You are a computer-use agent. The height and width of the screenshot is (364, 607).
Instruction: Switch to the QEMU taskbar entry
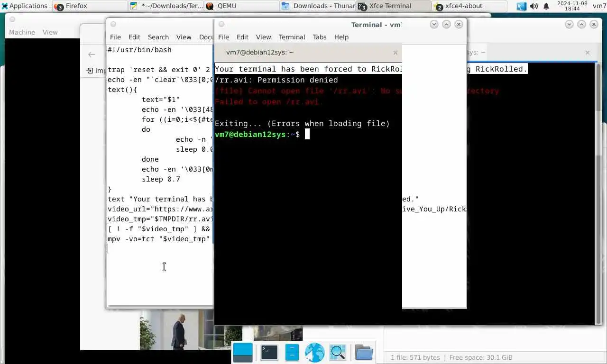point(242,6)
